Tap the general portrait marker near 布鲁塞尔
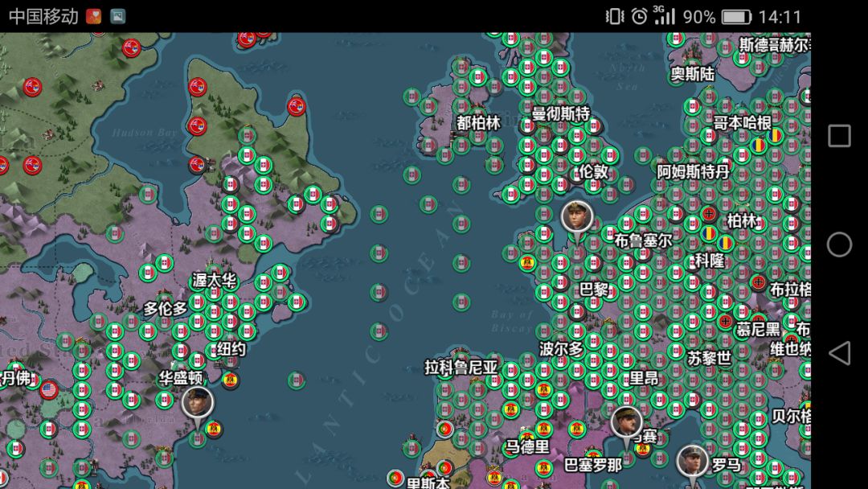The height and width of the screenshot is (489, 868). tap(577, 217)
